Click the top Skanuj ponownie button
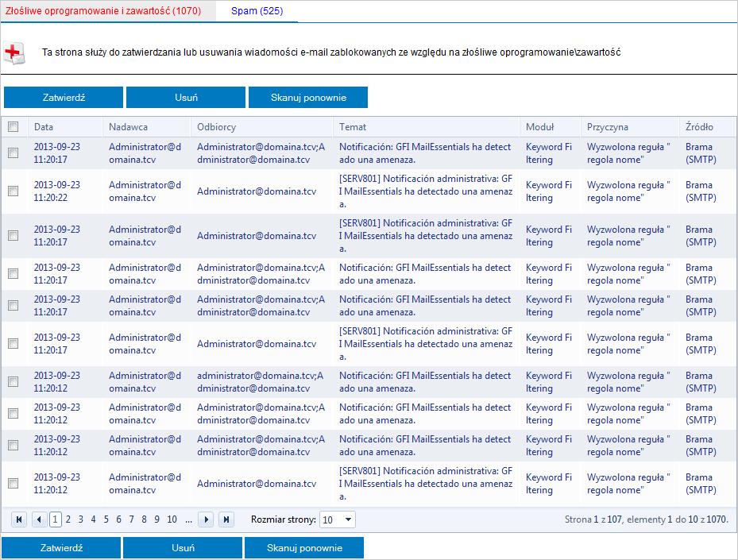 coord(308,98)
